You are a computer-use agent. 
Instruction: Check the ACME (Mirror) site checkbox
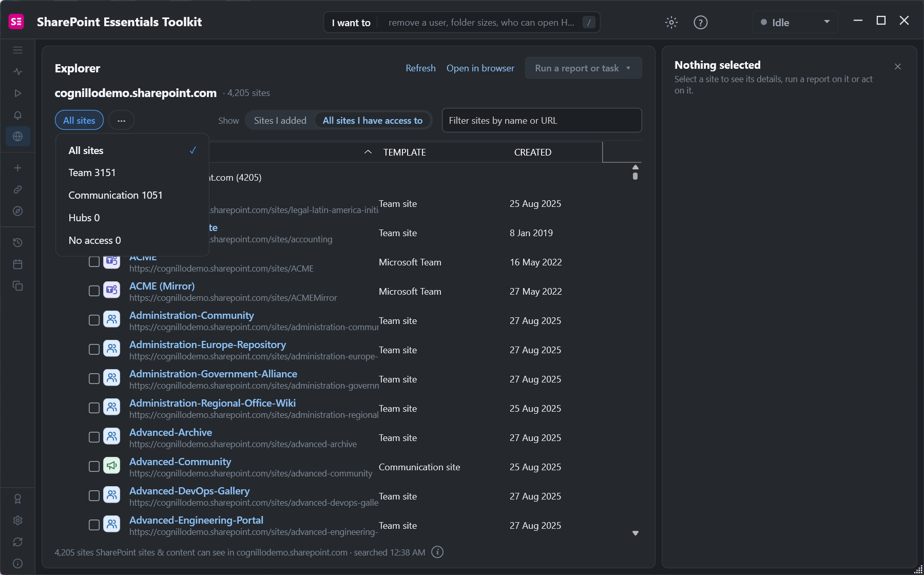pyautogui.click(x=94, y=291)
